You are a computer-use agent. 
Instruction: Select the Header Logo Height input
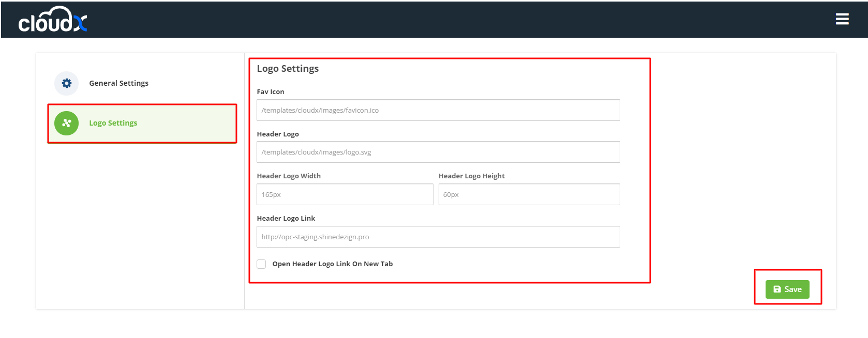[529, 195]
